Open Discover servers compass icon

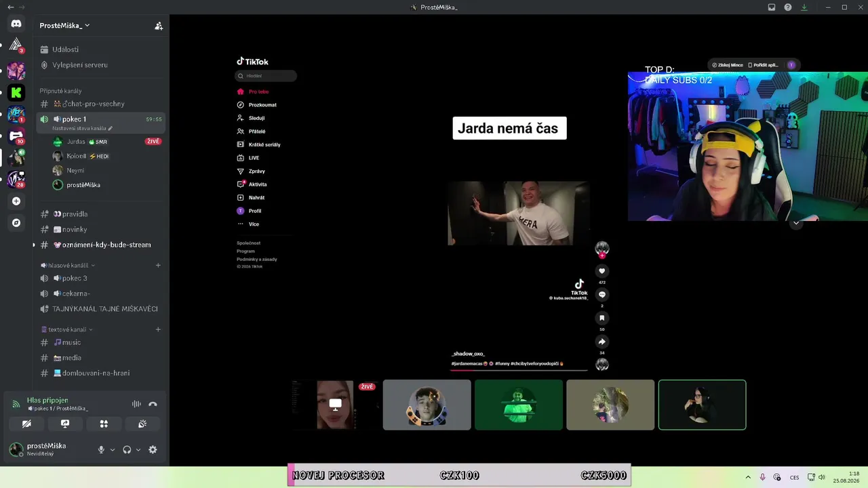(x=16, y=222)
